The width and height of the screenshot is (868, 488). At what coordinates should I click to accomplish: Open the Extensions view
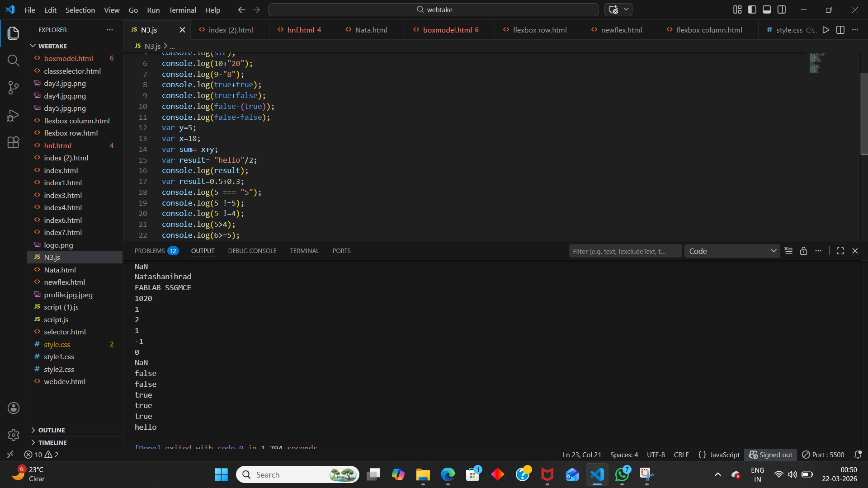[13, 142]
